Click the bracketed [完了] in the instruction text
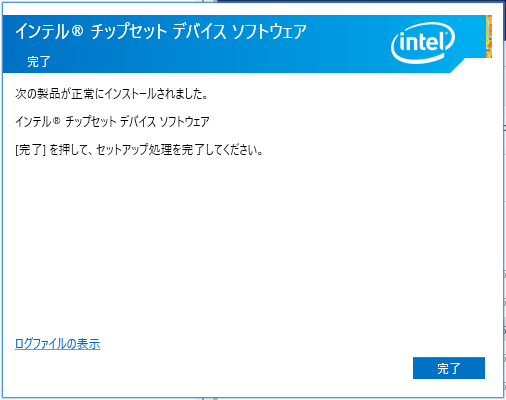 pyautogui.click(x=30, y=150)
